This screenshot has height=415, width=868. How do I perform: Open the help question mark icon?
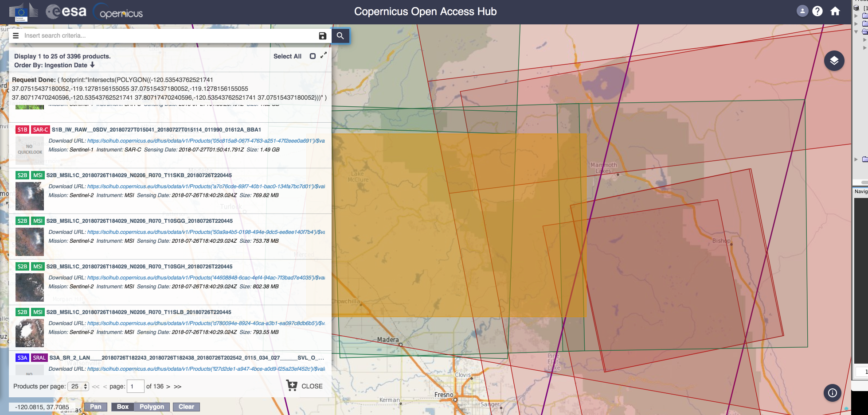(x=817, y=11)
